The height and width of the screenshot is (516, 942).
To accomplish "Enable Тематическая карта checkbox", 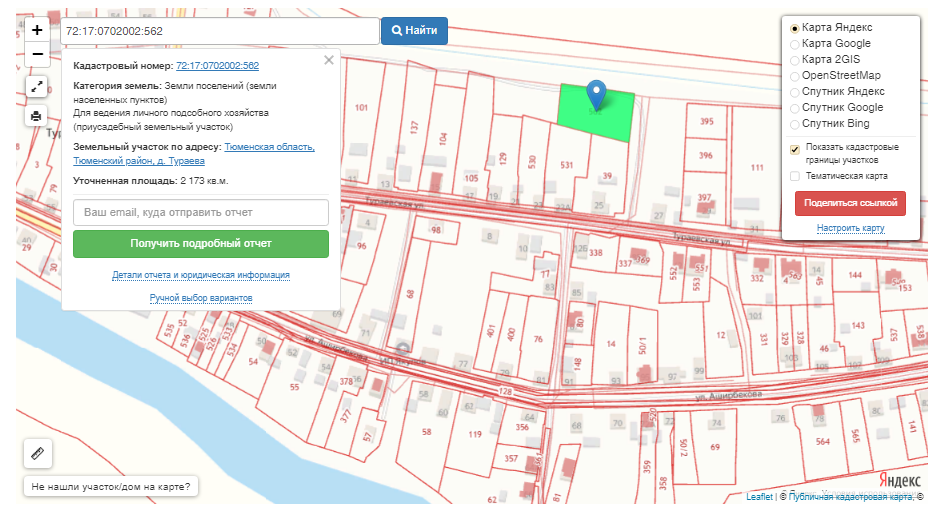I will (795, 176).
